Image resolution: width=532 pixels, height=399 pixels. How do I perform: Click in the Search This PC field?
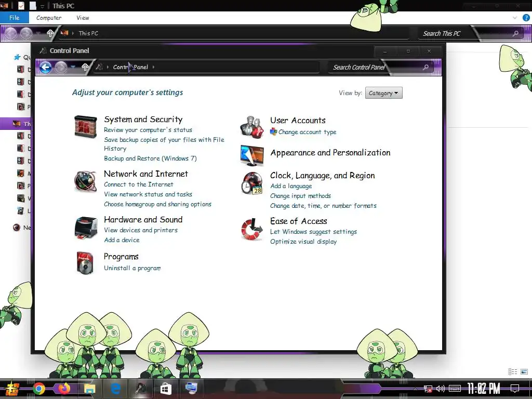465,33
